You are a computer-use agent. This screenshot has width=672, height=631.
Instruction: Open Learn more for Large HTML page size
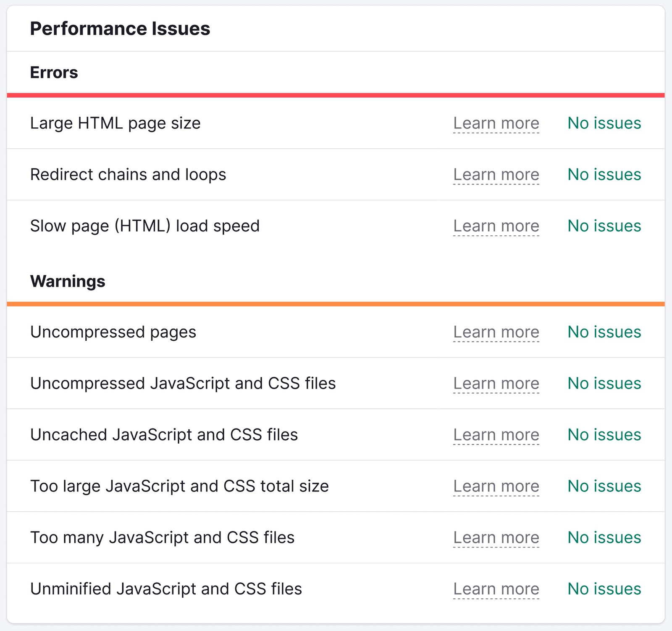(x=496, y=123)
